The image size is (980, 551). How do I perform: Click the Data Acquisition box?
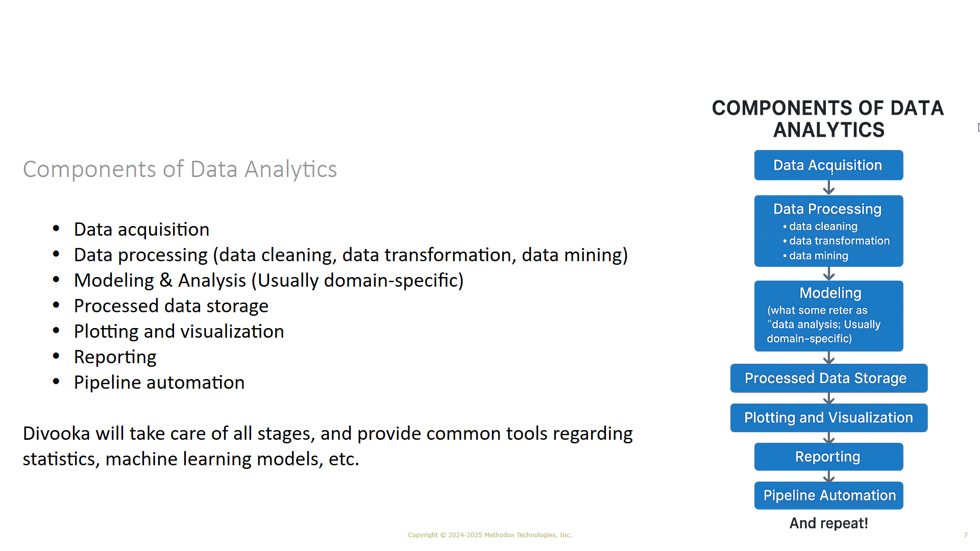click(828, 165)
